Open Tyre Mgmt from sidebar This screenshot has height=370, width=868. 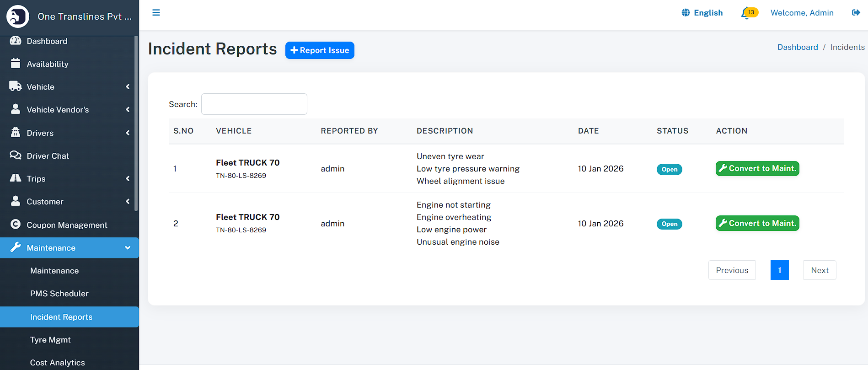50,340
